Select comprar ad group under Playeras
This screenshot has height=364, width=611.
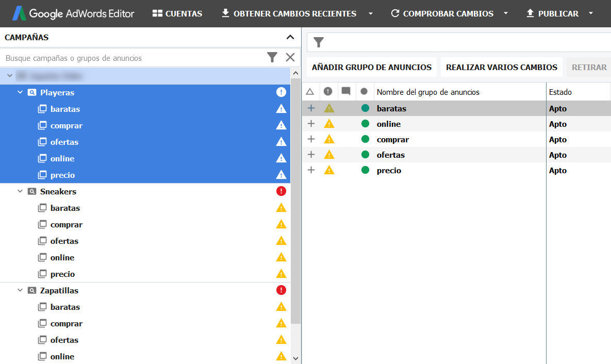point(66,126)
